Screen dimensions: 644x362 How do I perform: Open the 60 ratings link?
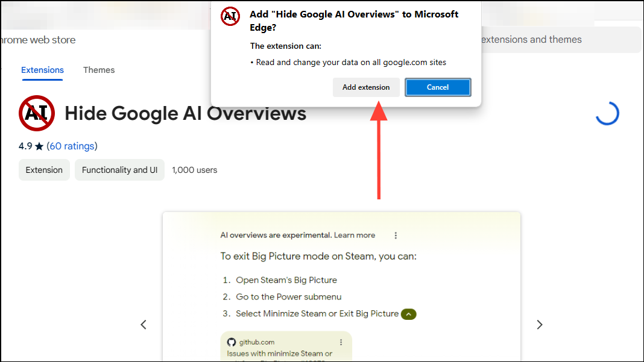[72, 146]
